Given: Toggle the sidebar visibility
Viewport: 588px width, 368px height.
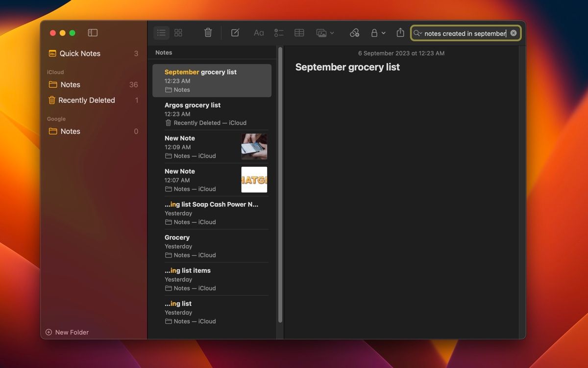Looking at the screenshot, I should 93,33.
